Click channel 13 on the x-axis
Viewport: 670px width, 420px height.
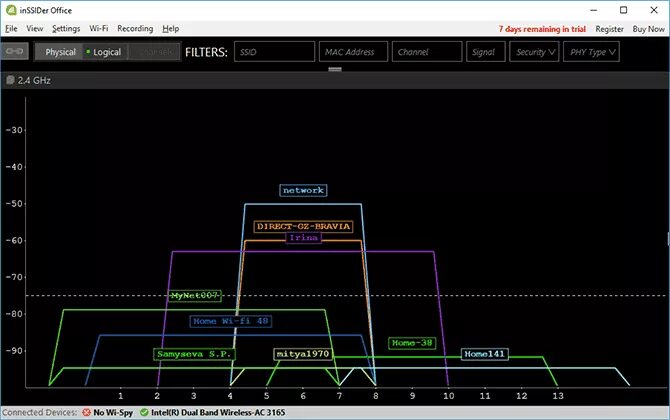pos(558,396)
